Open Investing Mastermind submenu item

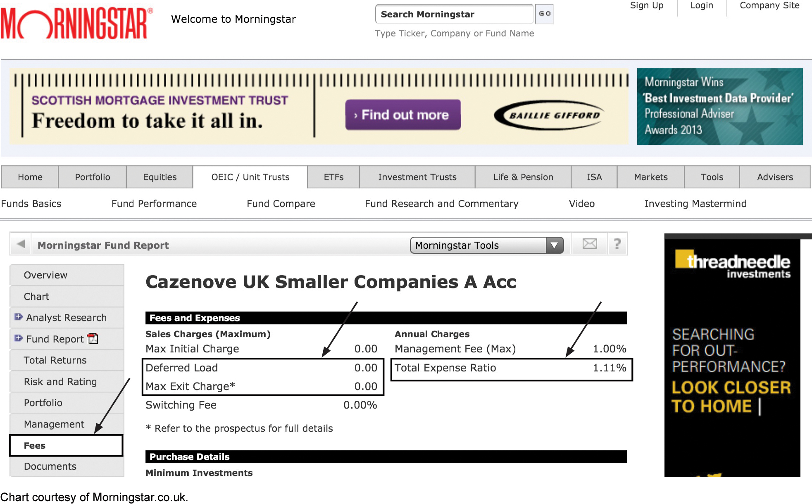coord(695,204)
